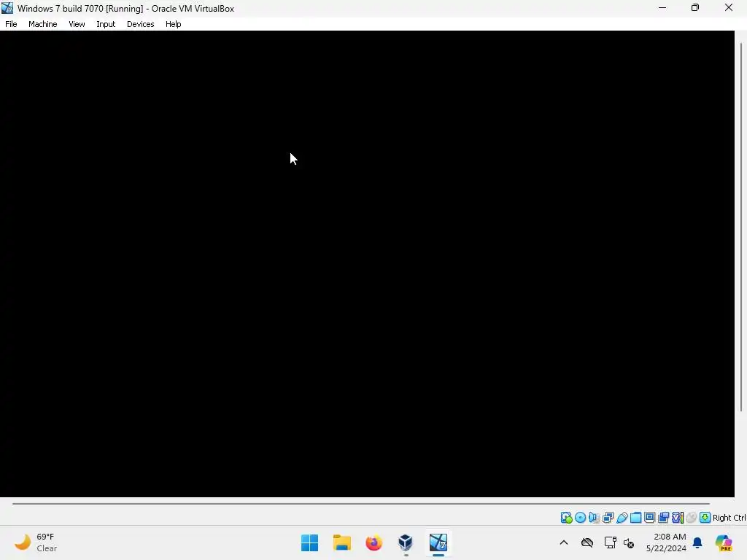Click the keyboard capture green arrow icon
This screenshot has width=747, height=560.
pos(705,518)
